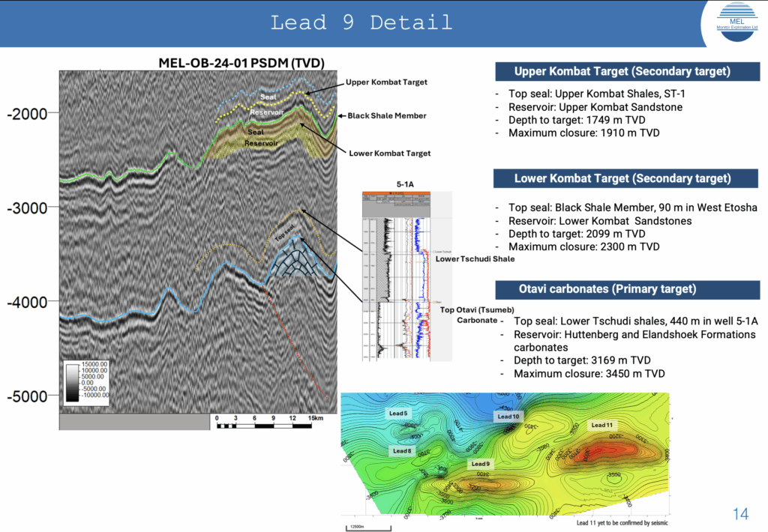Image resolution: width=768 pixels, height=532 pixels.
Task: Click the -3000 depth axis label
Action: pos(27,208)
